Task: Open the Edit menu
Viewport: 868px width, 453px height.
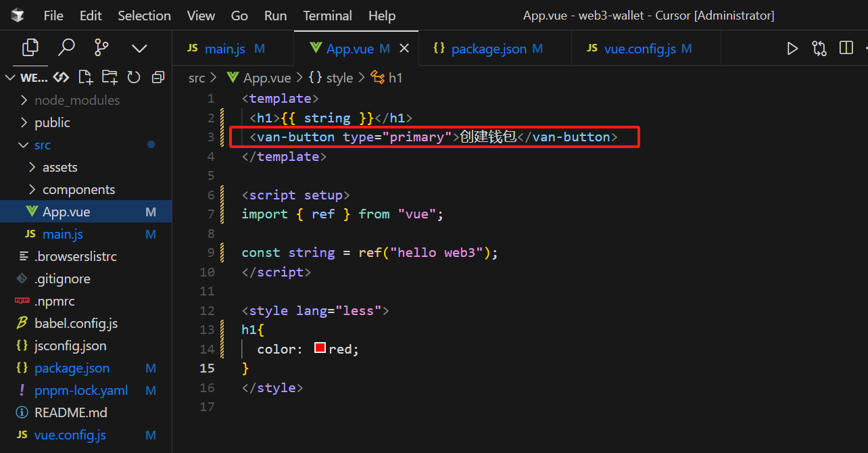Action: [91, 16]
